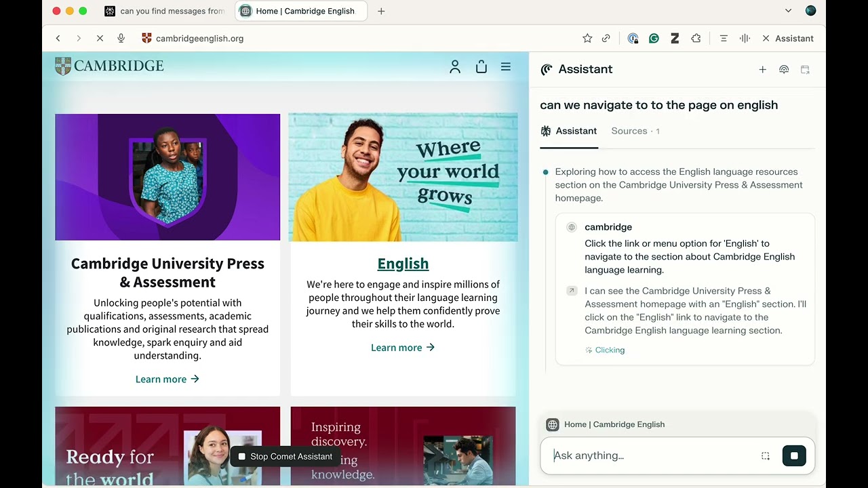Open the Cambridge hamburger menu
868x488 pixels.
pyautogui.click(x=506, y=66)
